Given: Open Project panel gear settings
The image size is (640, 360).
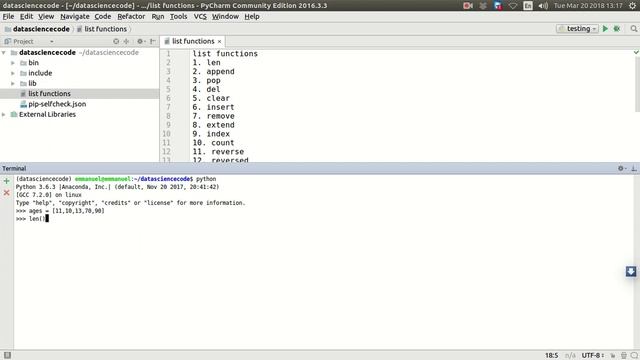Looking at the screenshot, I should click(x=141, y=41).
